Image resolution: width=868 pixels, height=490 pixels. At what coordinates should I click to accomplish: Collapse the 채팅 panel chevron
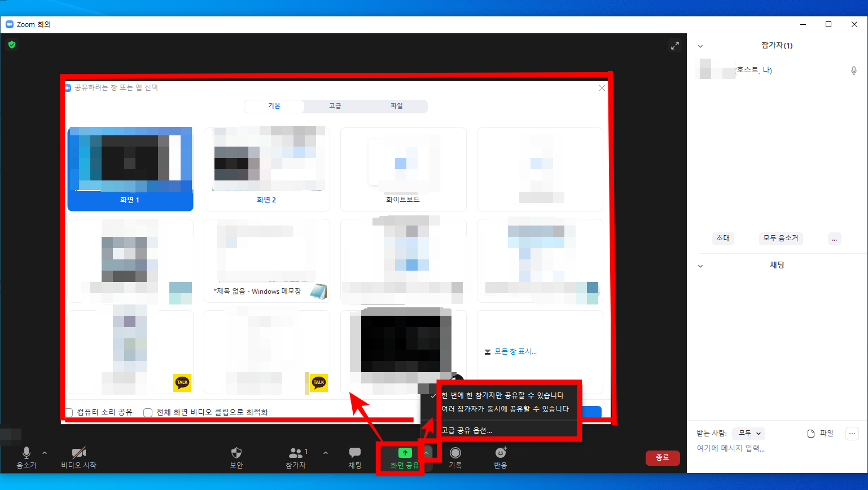click(x=700, y=266)
